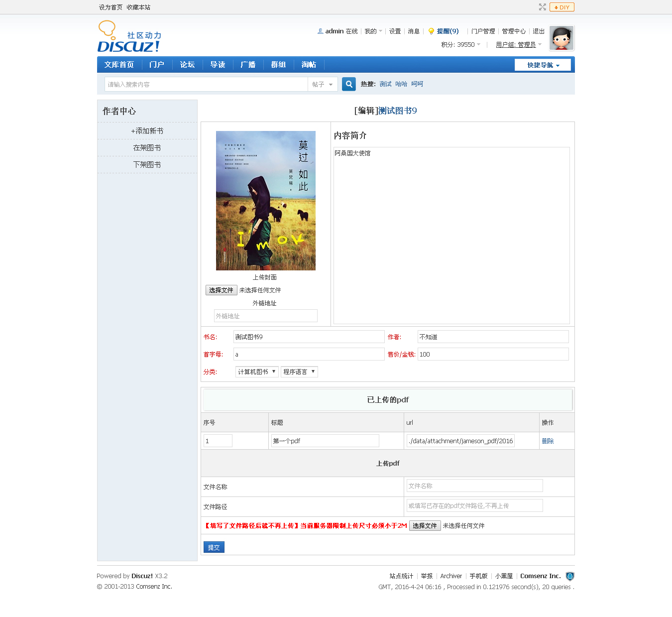Focus the search content input

point(206,84)
